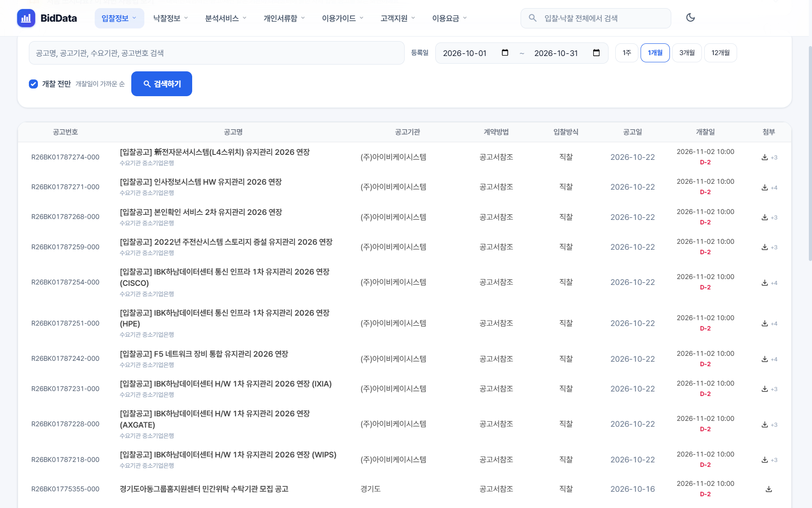Open calendar picker for end date 2026-10-31
This screenshot has width=812, height=508.
click(x=596, y=53)
